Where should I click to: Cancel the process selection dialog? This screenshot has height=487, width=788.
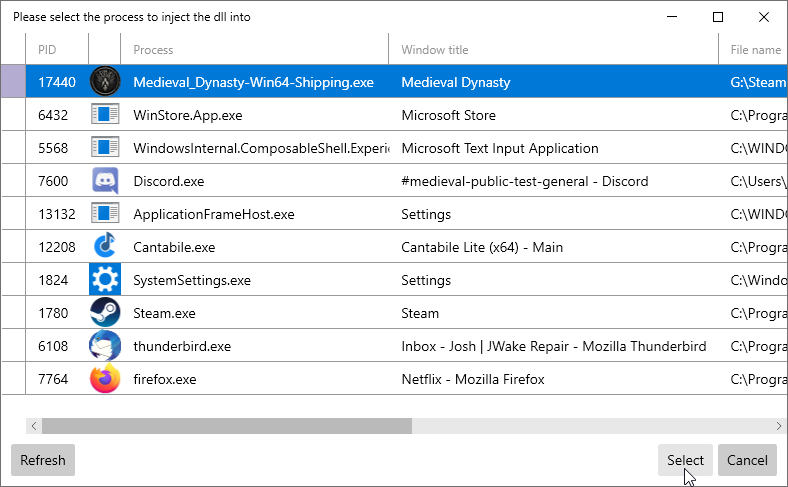[747, 460]
